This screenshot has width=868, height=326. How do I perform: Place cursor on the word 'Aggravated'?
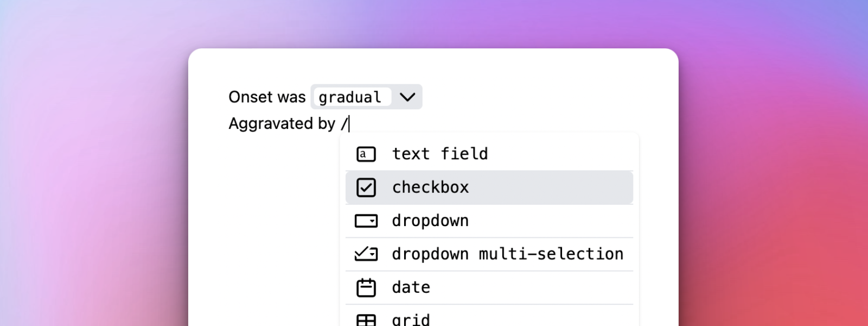271,124
